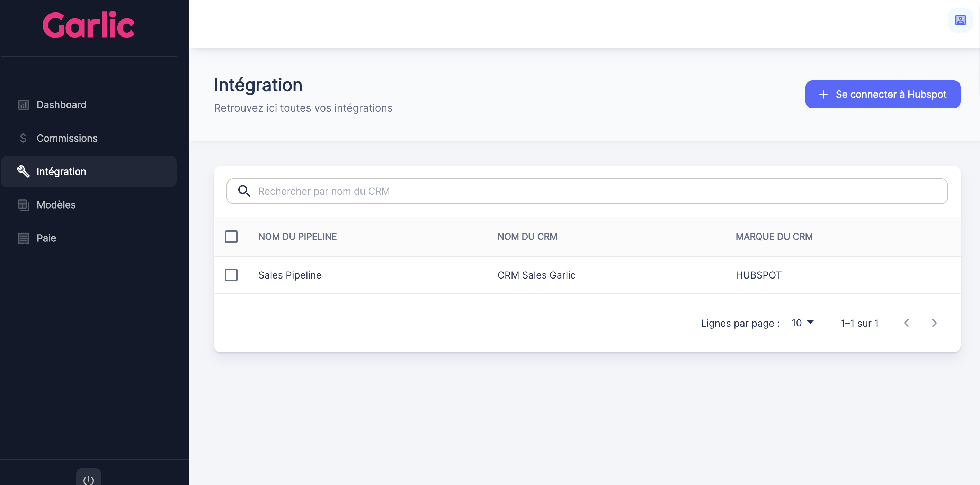Navigate to the Modèles section

tap(56, 205)
